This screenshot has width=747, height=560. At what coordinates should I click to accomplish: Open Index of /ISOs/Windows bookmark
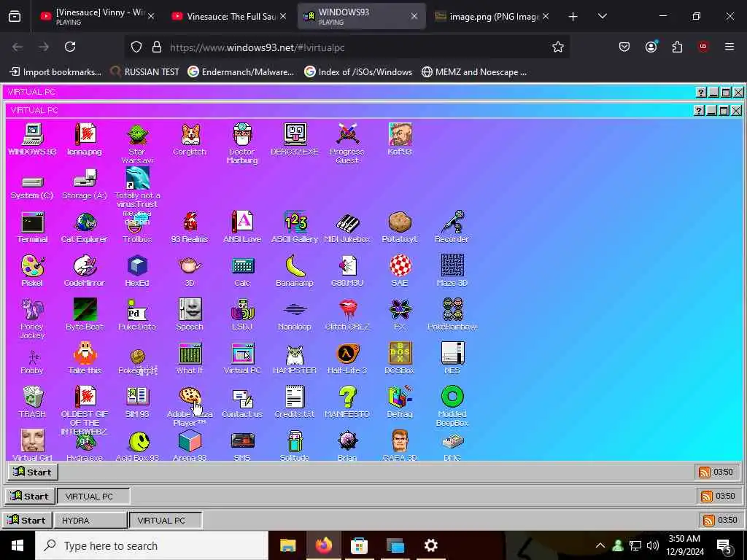click(358, 72)
